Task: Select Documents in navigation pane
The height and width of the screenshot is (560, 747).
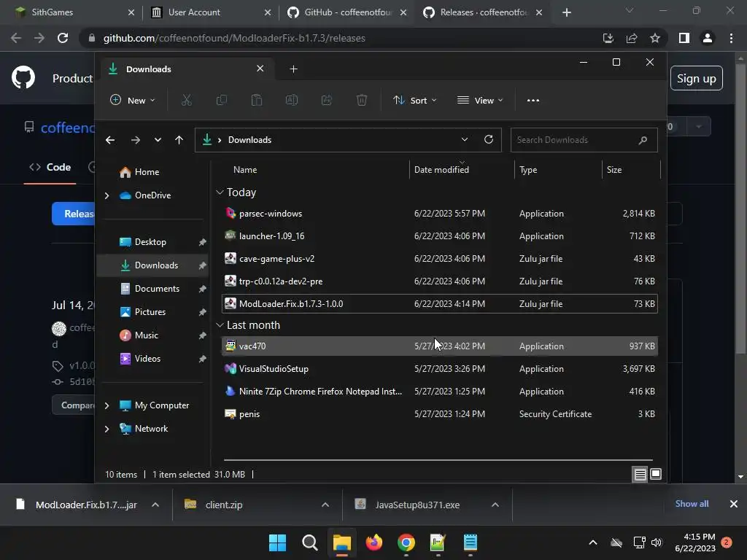Action: 158,289
